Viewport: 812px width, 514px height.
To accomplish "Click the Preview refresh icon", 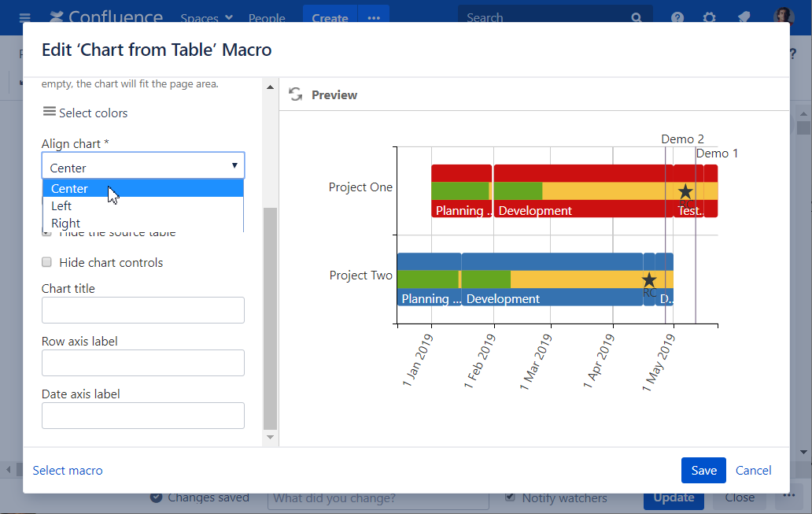I will [x=296, y=94].
